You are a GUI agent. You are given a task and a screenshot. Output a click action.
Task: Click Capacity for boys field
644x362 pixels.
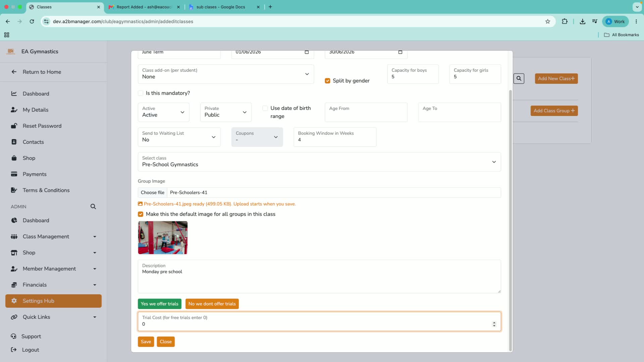(x=413, y=74)
